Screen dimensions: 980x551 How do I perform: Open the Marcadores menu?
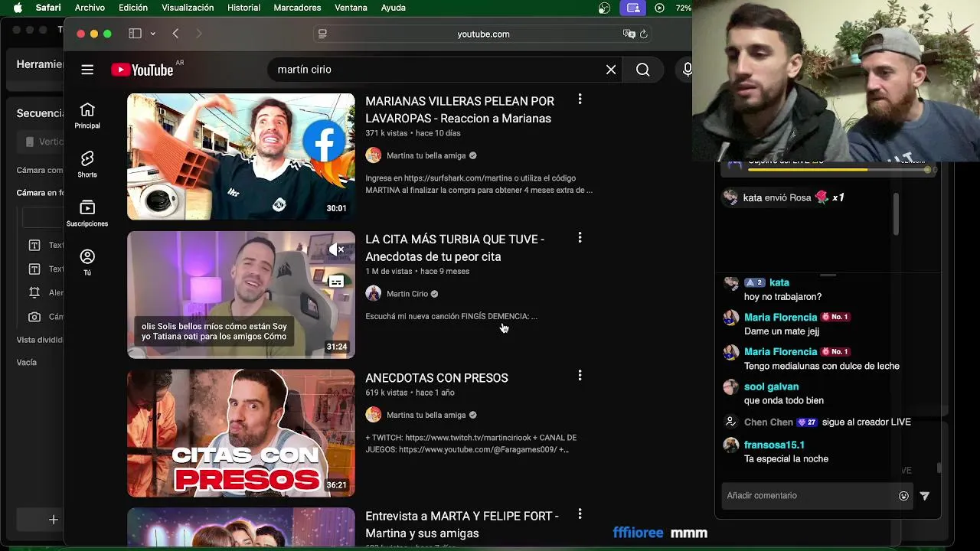click(x=297, y=8)
